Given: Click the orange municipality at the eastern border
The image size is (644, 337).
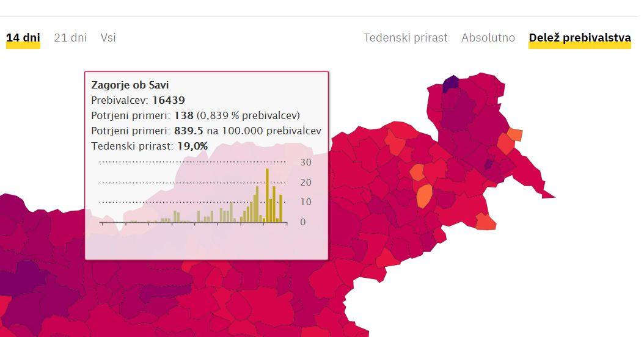Looking at the screenshot, I should 505,143.
